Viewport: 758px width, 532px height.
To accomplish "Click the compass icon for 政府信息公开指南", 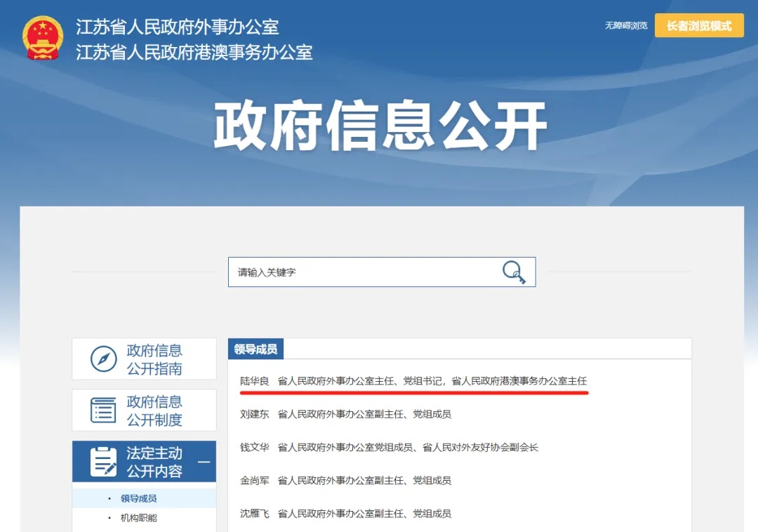I will 104,359.
